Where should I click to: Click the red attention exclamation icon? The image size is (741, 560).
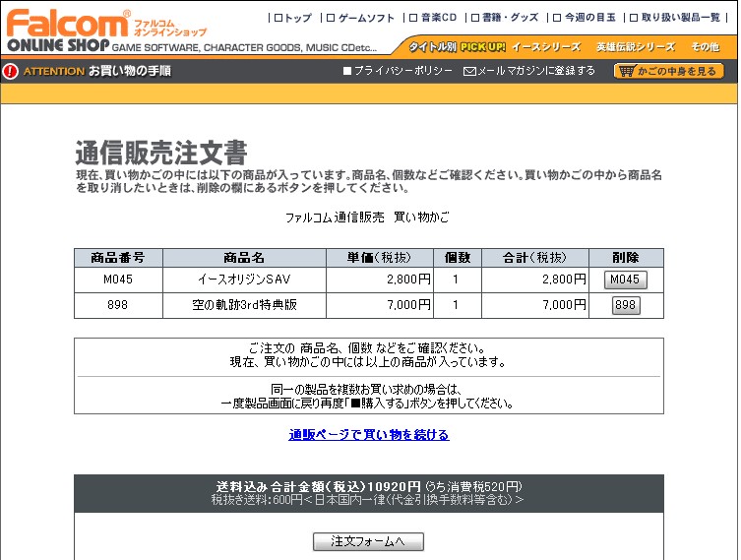11,72
